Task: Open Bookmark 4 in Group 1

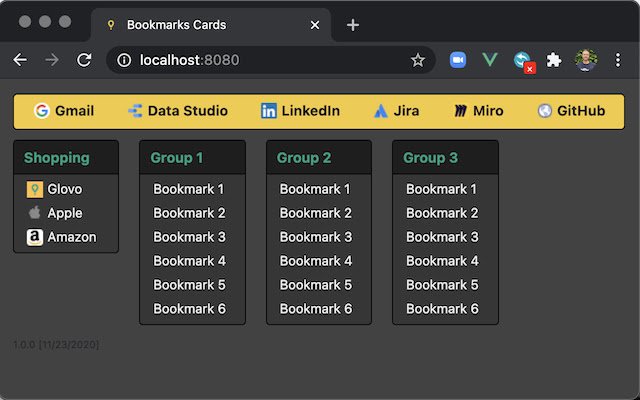Action: [x=189, y=261]
